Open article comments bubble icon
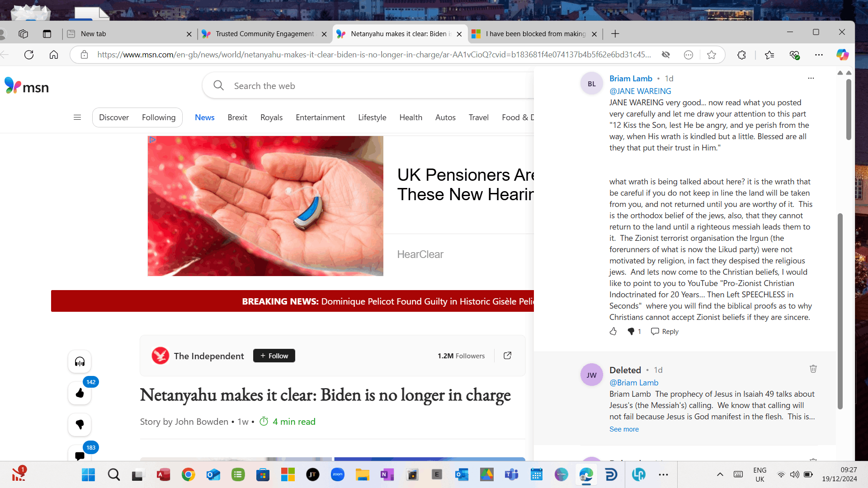The width and height of the screenshot is (868, 488). [80, 455]
